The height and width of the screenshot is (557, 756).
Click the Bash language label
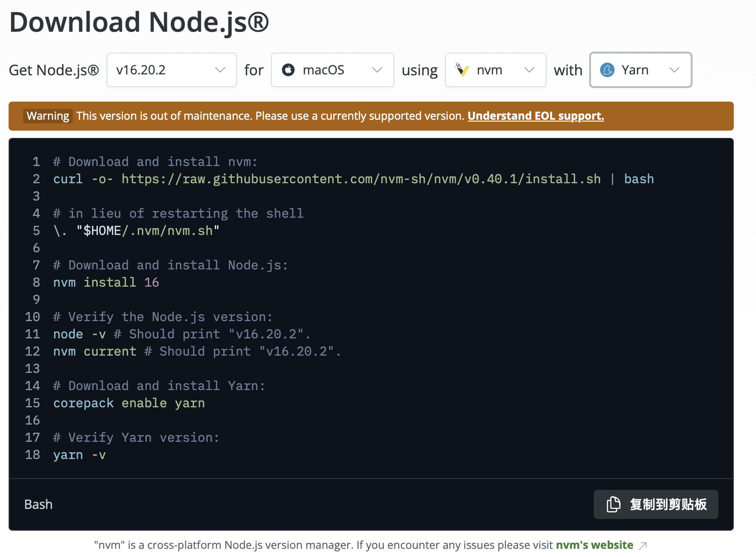[39, 504]
